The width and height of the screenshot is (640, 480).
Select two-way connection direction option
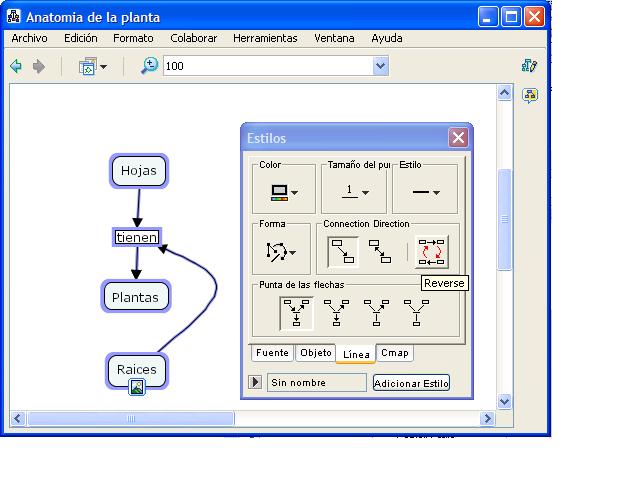(380, 250)
